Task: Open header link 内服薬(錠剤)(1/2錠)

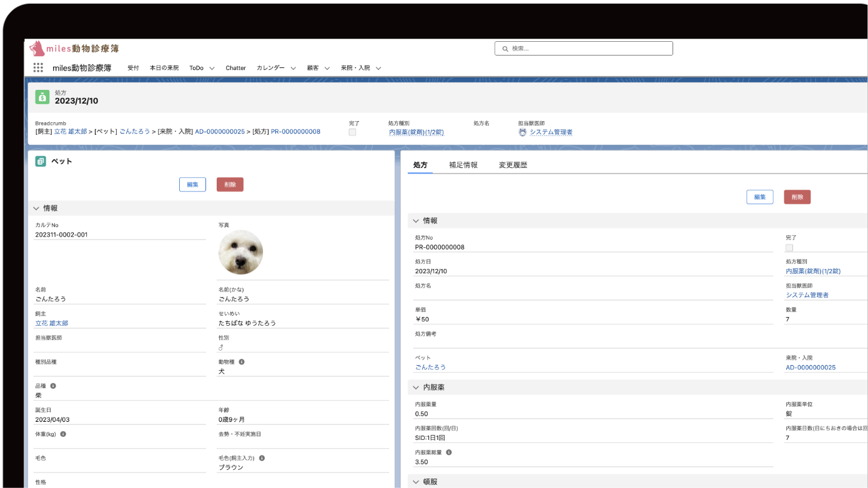Action: pyautogui.click(x=416, y=132)
